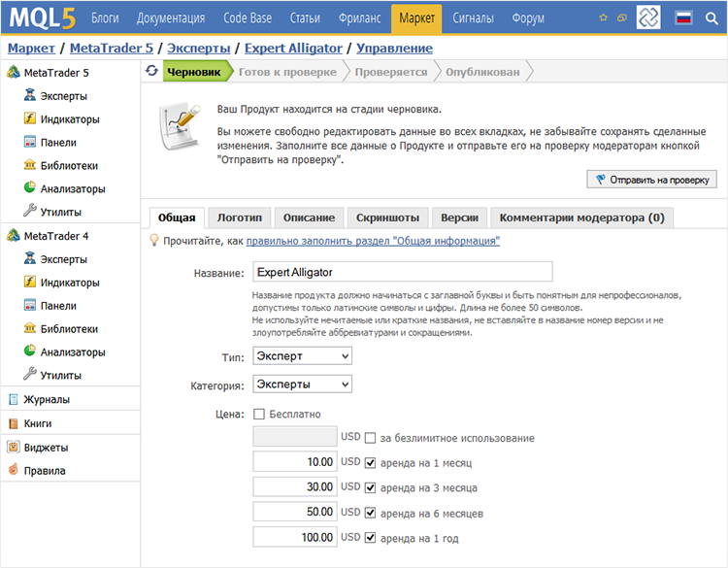The image size is (728, 568).
Task: Click Библиотеки icon under MetaTrader 5
Action: [30, 164]
